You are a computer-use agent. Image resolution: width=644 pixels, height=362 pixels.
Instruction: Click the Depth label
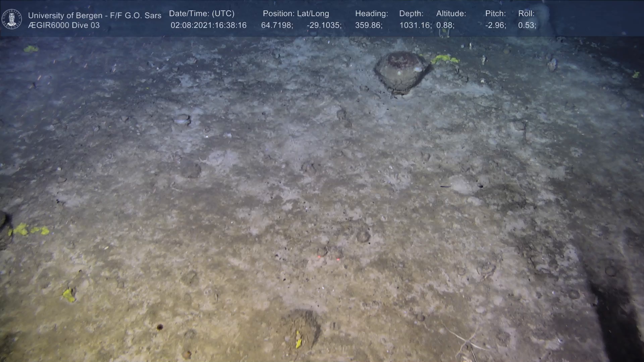tap(411, 14)
